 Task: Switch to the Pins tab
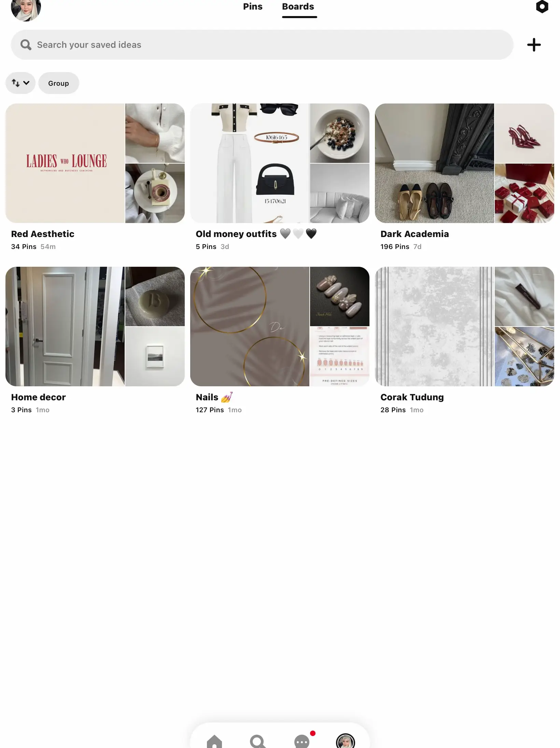tap(253, 6)
